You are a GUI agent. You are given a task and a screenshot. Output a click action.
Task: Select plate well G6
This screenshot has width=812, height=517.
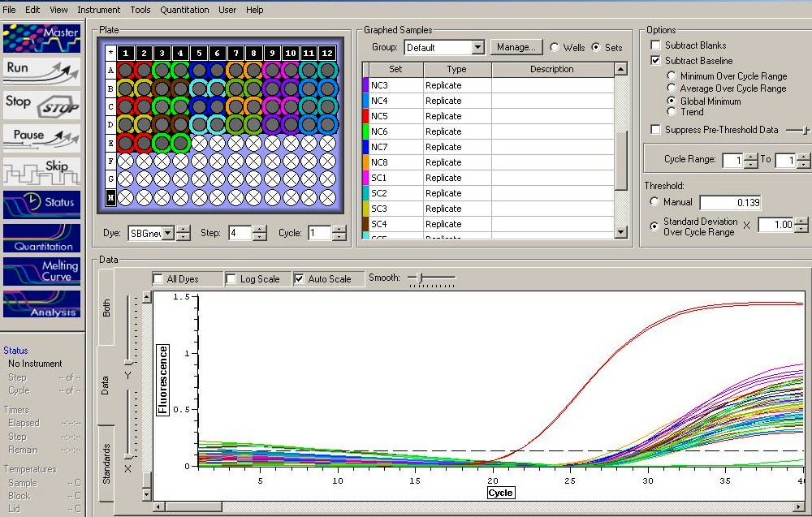(x=217, y=179)
